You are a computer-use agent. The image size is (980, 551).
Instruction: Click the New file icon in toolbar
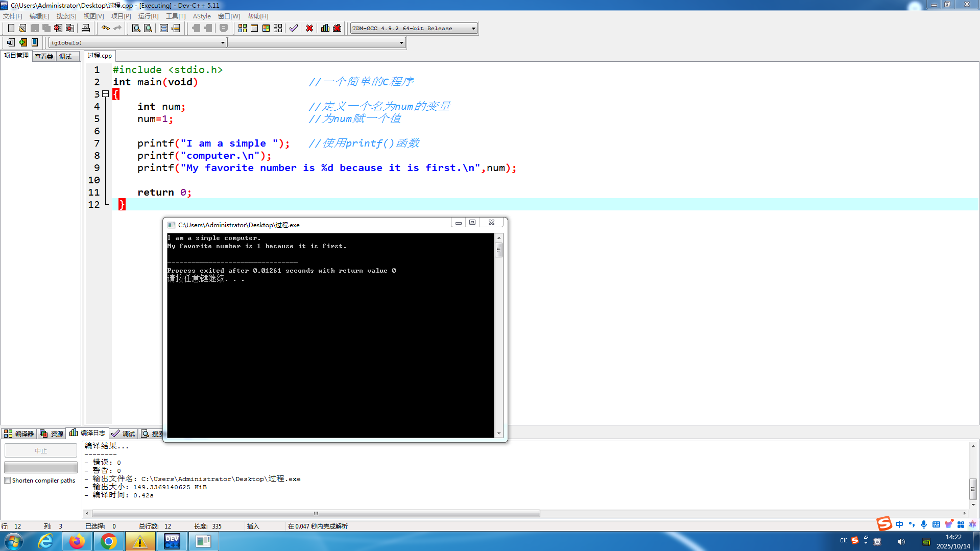[11, 28]
